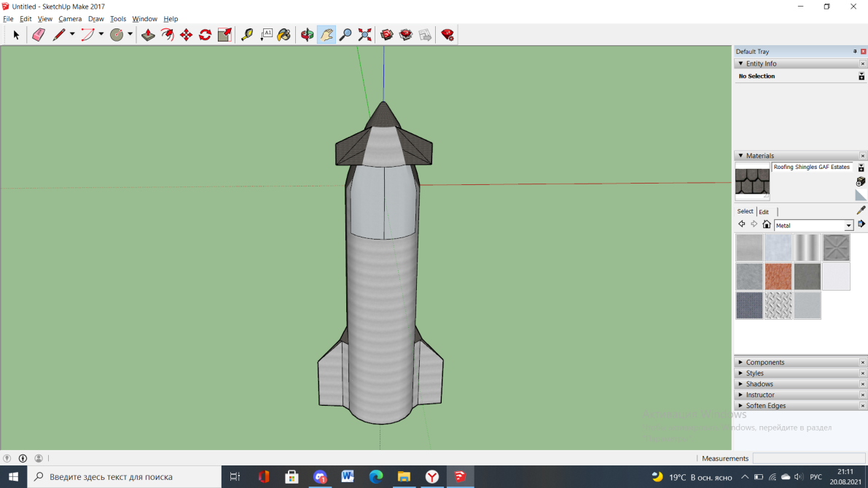The image size is (868, 488).
Task: Activate the Paint Bucket tool
Action: pyautogui.click(x=284, y=35)
